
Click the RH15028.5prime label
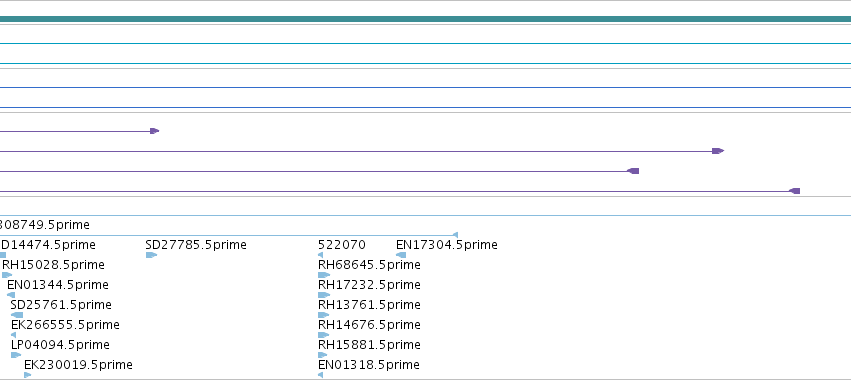point(53,264)
